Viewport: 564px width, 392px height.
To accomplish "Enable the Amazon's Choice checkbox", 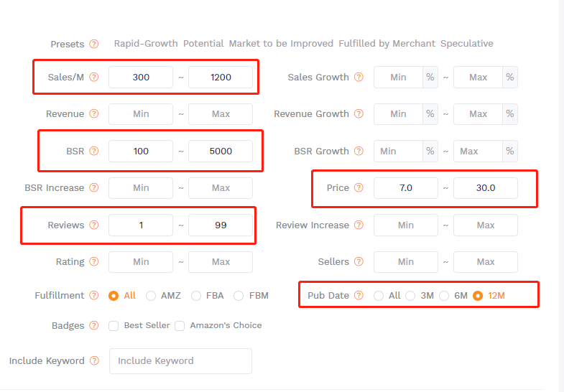I will [x=180, y=326].
